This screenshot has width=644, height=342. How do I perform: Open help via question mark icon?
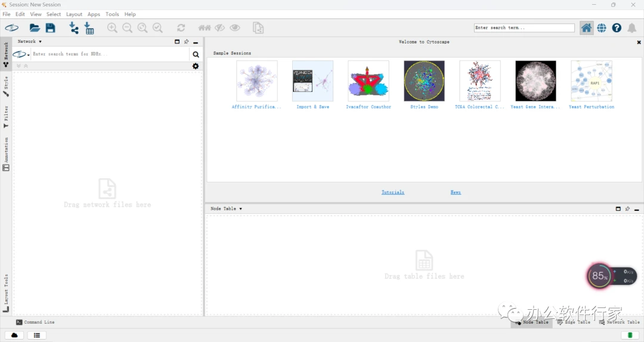pyautogui.click(x=617, y=28)
